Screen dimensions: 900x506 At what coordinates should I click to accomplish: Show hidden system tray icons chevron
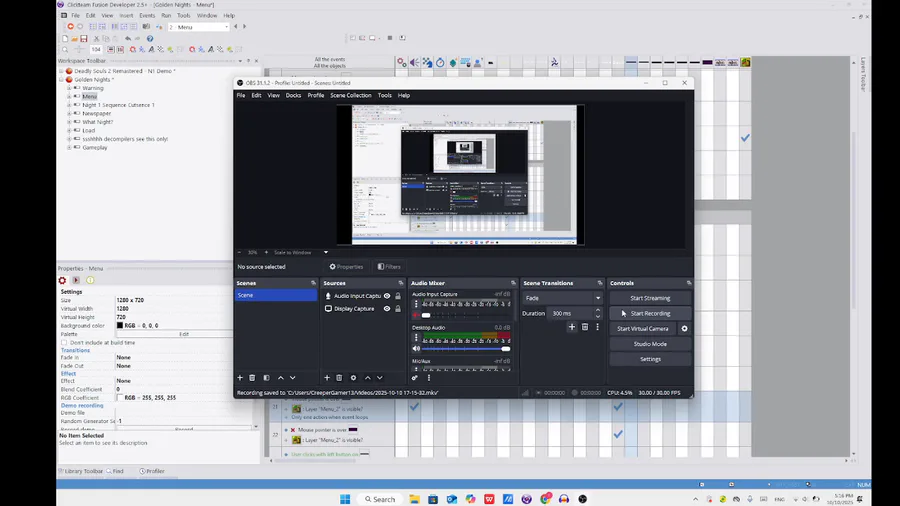[695, 499]
